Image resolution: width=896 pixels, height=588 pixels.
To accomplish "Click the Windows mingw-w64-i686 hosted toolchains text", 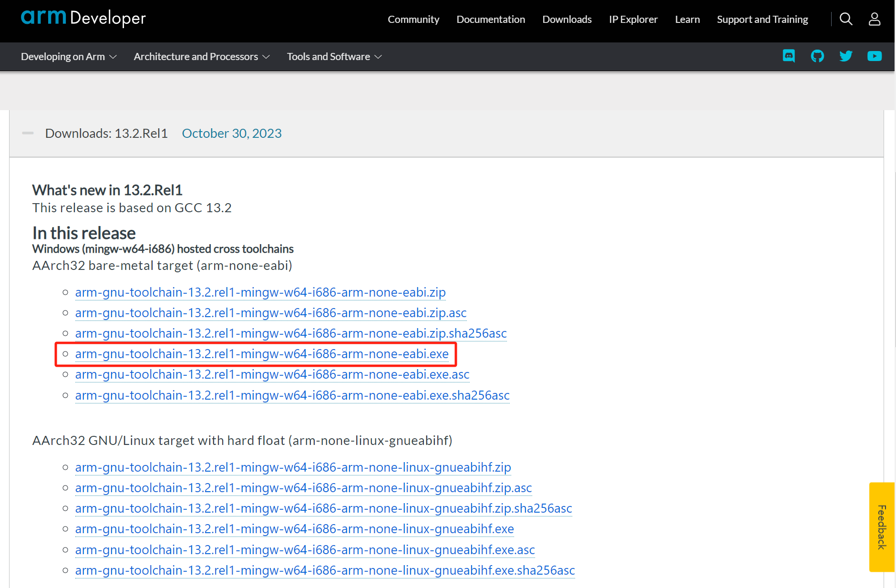I will 163,249.
